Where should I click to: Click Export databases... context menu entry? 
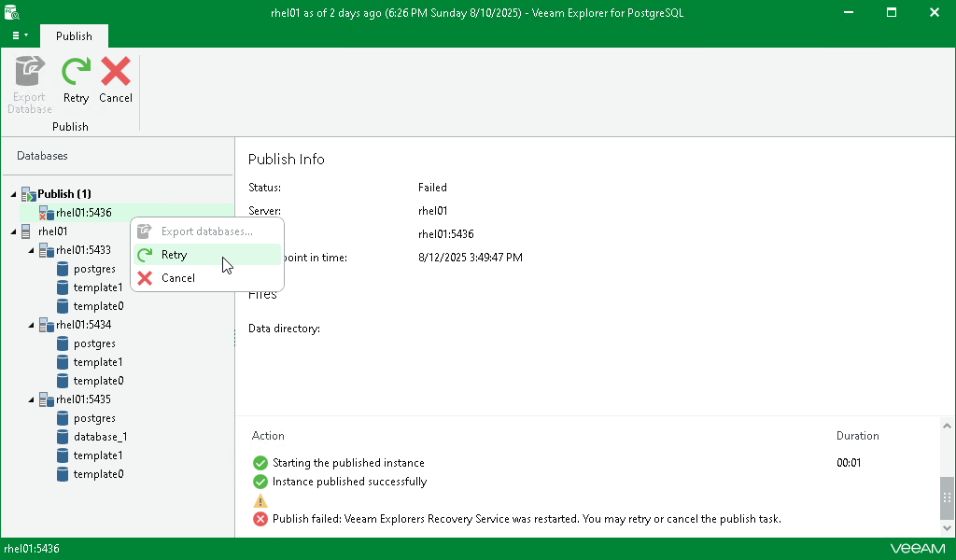coord(207,231)
